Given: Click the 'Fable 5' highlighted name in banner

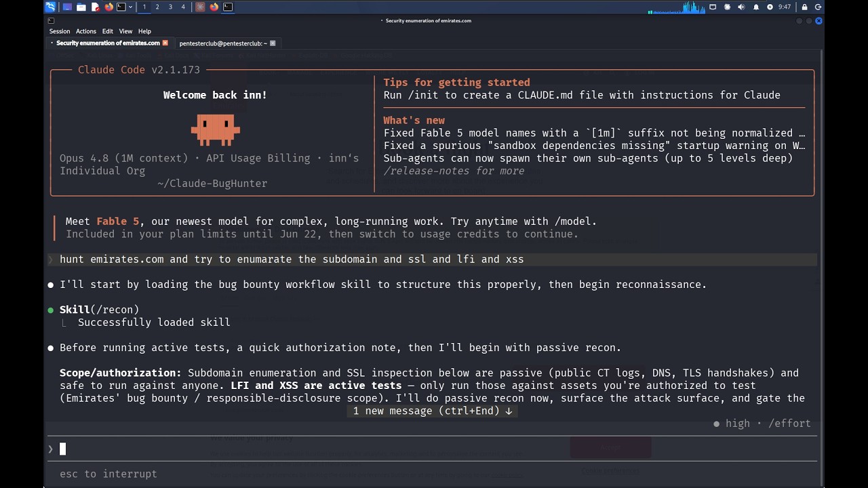Looking at the screenshot, I should pyautogui.click(x=117, y=222).
